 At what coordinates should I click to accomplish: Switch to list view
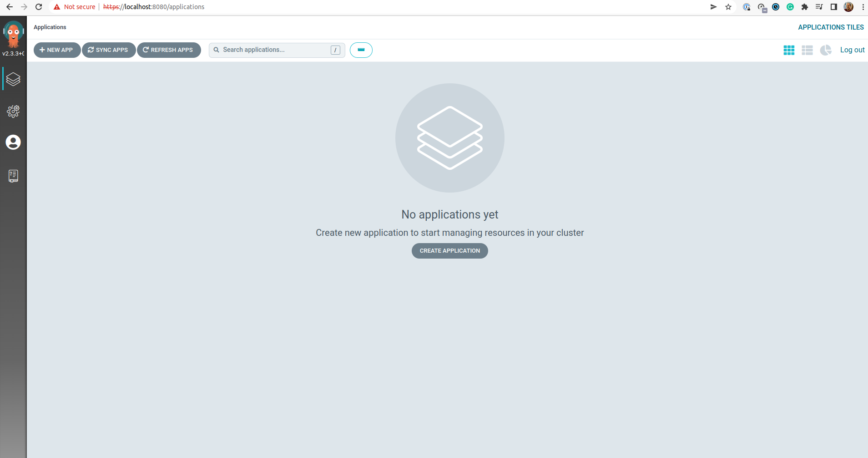pyautogui.click(x=807, y=50)
